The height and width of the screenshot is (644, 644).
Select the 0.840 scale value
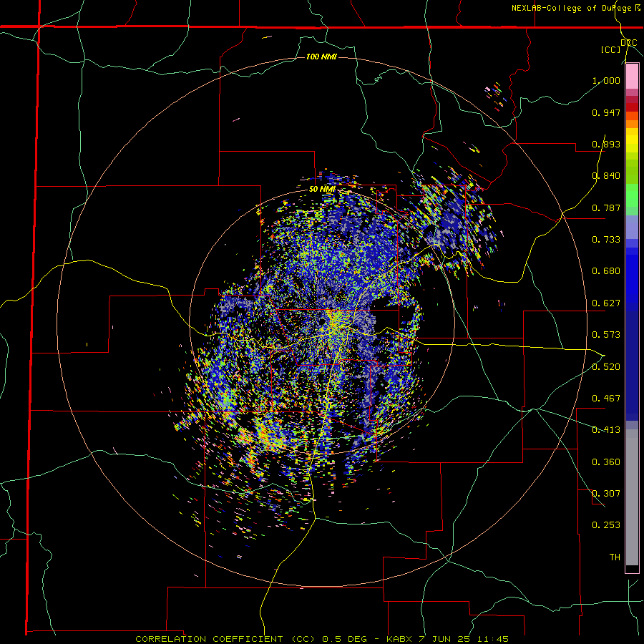606,176
